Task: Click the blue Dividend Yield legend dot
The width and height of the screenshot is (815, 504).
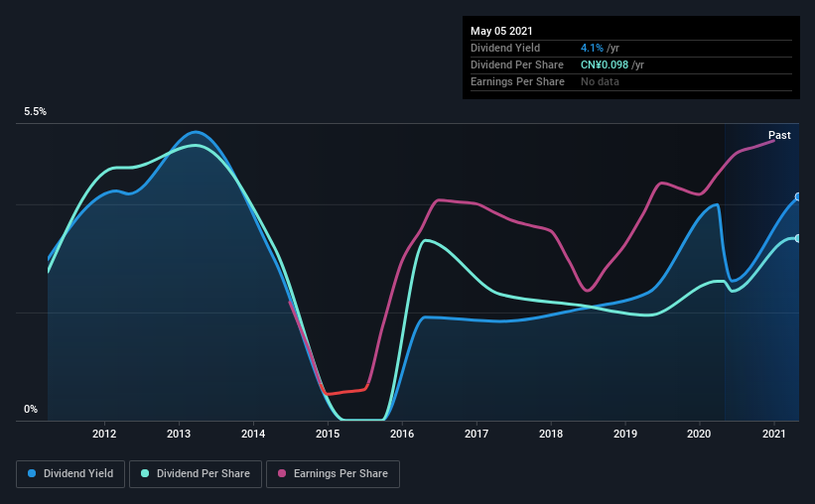Action: [x=32, y=473]
